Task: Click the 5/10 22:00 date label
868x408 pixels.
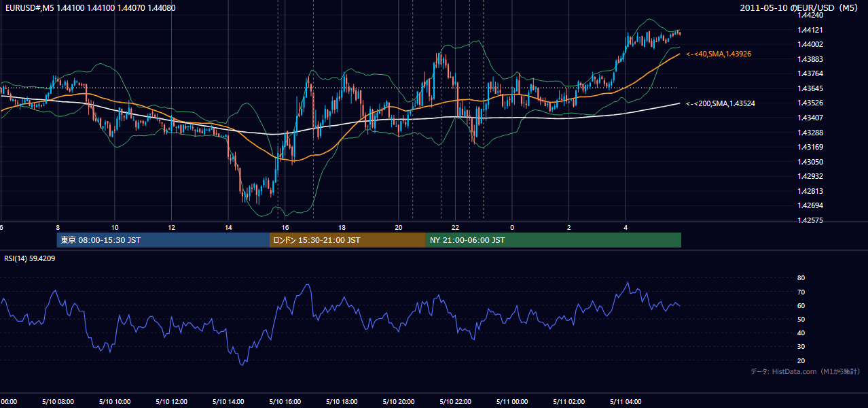Action: coord(455,401)
